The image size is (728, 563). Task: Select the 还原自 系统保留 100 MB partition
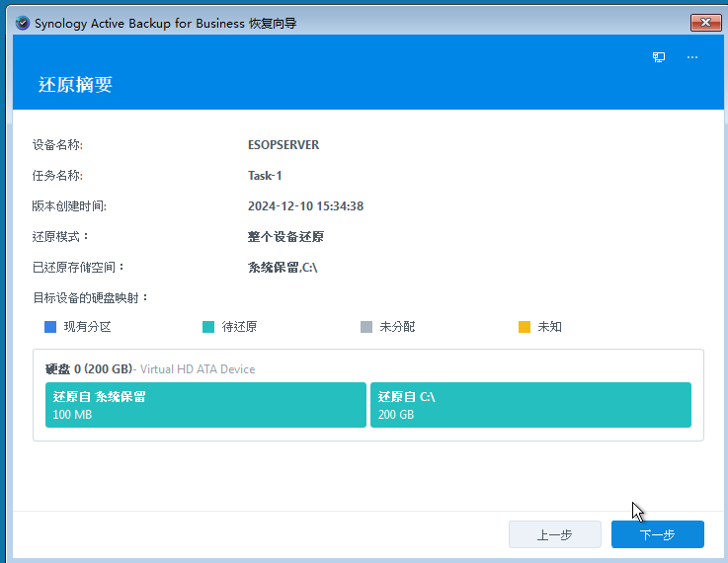tap(205, 405)
